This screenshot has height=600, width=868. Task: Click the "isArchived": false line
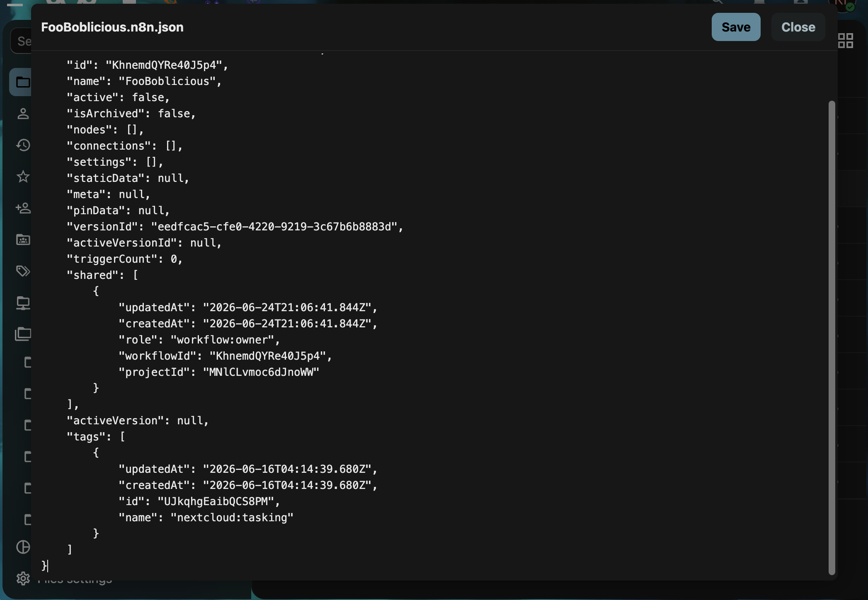(x=131, y=114)
